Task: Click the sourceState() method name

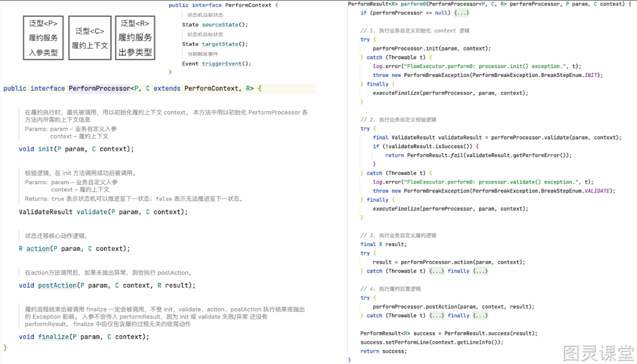Action: point(220,25)
